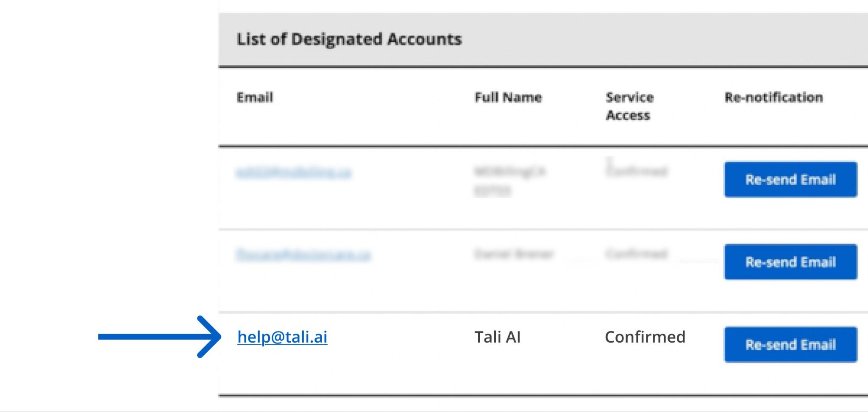Image resolution: width=868 pixels, height=412 pixels.
Task: Click the blurred email link in second row
Action: pyautogui.click(x=303, y=255)
